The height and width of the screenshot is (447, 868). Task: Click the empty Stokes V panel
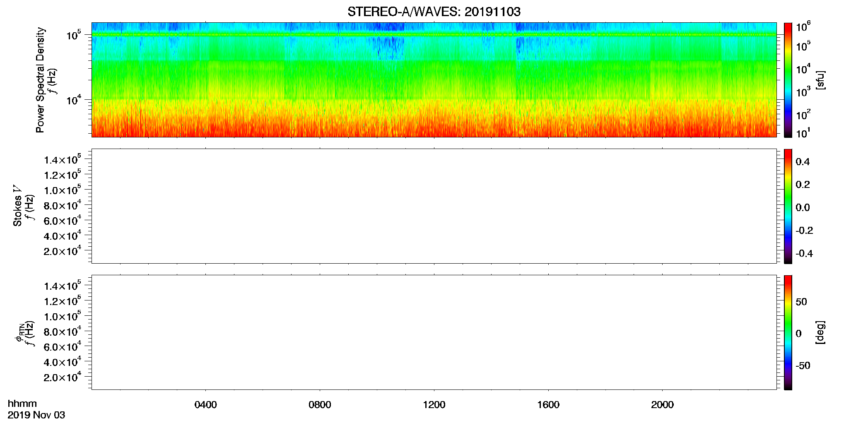coord(434,206)
